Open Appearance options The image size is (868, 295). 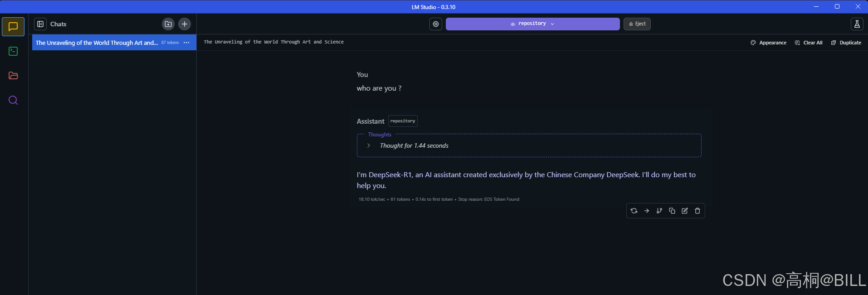pyautogui.click(x=769, y=43)
